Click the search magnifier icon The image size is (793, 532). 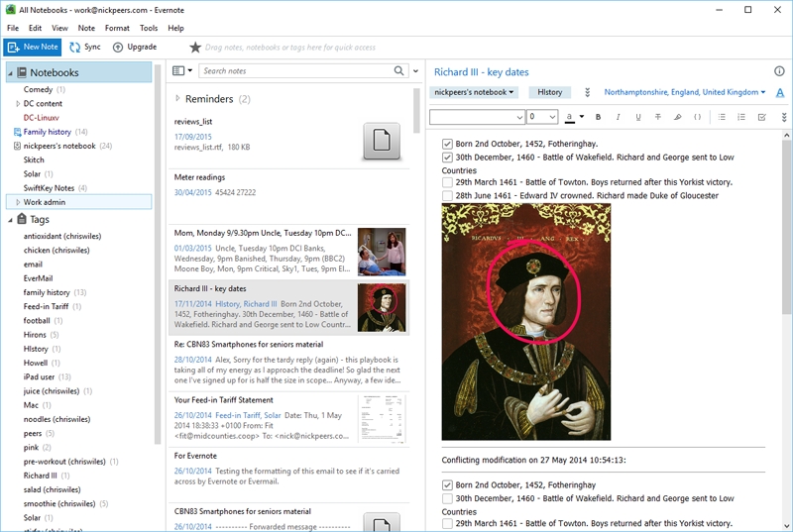(x=399, y=70)
